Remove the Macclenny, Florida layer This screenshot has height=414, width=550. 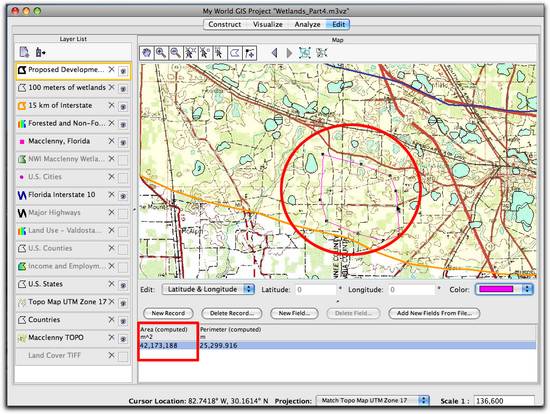pos(112,141)
